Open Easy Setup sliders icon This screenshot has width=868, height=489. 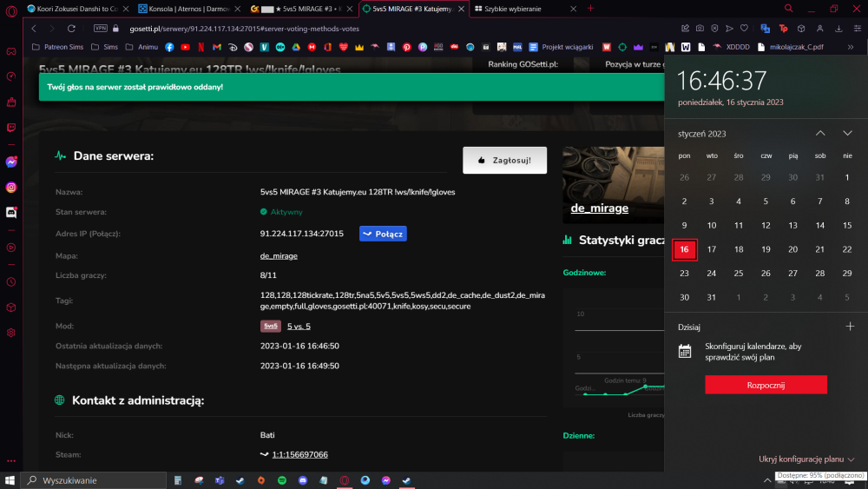coord(857,29)
